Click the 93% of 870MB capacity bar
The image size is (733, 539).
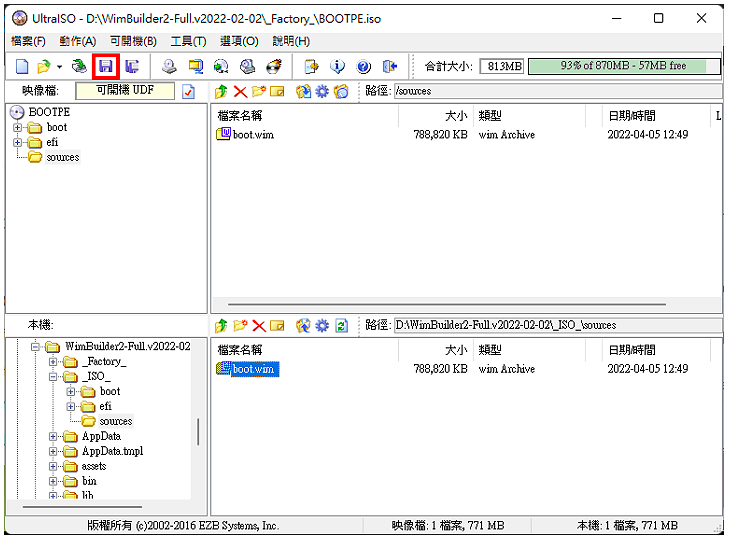tap(624, 66)
